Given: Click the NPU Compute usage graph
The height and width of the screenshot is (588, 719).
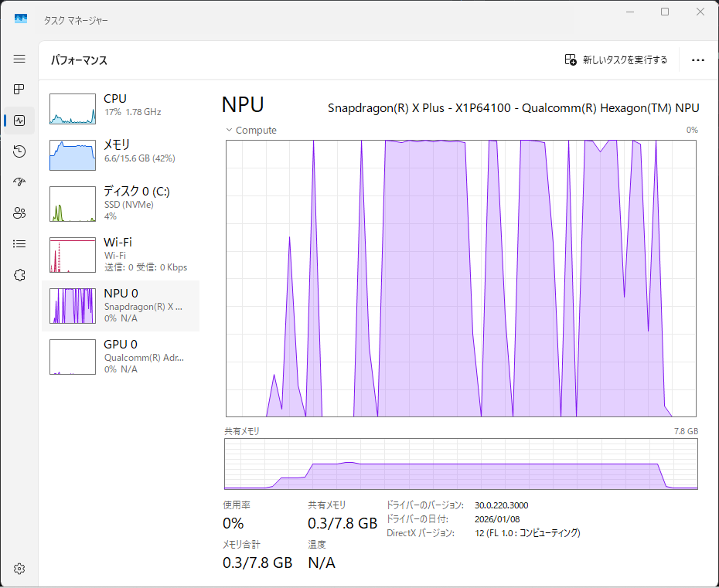Looking at the screenshot, I should point(461,278).
